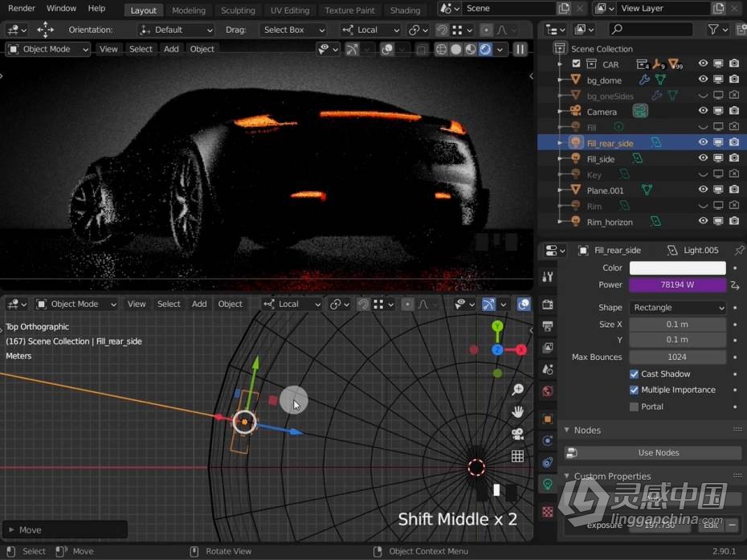Open the Drag Select Box dropdown
Viewport: 747px width, 560px height.
pos(292,30)
